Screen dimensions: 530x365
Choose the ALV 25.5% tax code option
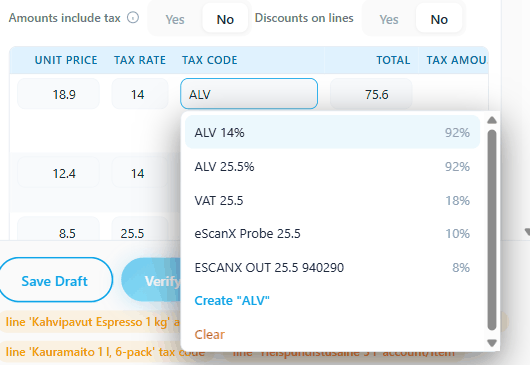[x=332, y=166]
